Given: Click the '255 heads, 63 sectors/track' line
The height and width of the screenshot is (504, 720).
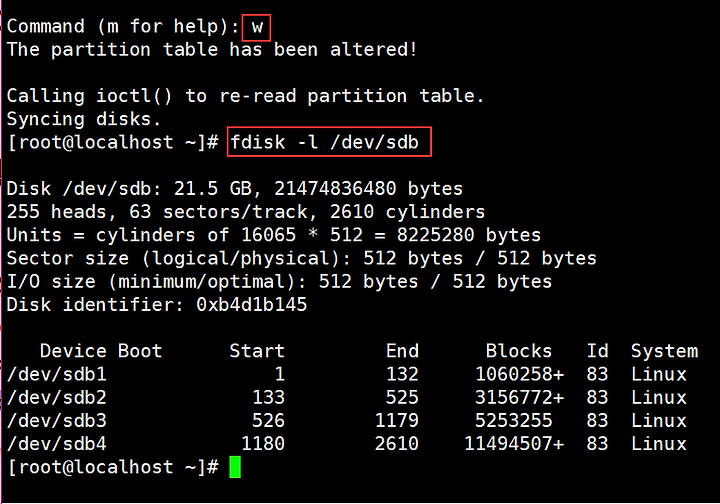Looking at the screenshot, I should tap(246, 212).
